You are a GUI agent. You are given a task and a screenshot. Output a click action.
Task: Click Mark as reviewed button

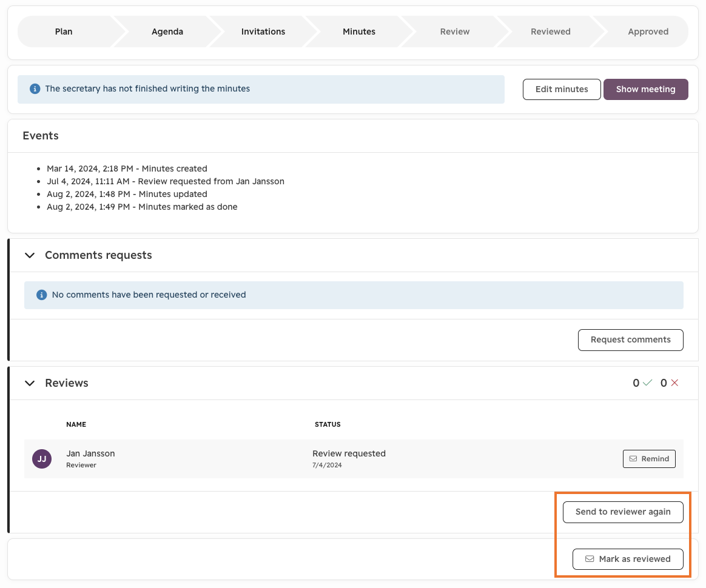point(628,560)
